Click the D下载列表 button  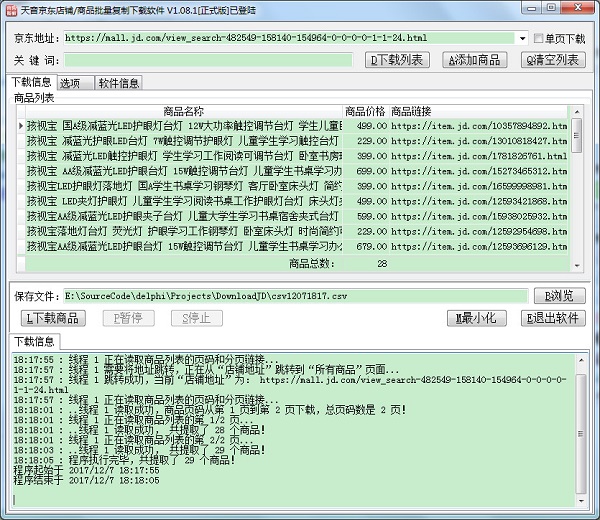[397, 60]
